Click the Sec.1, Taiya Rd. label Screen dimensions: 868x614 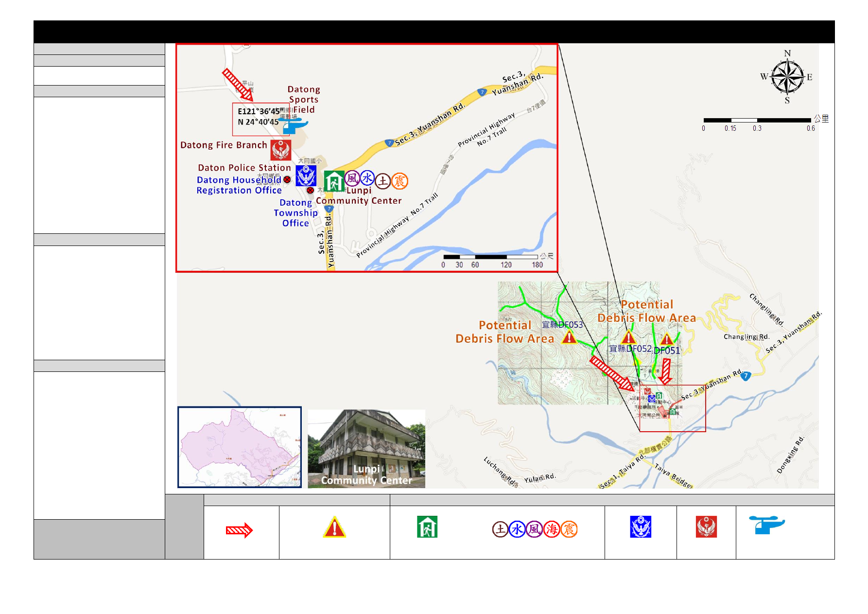click(623, 472)
